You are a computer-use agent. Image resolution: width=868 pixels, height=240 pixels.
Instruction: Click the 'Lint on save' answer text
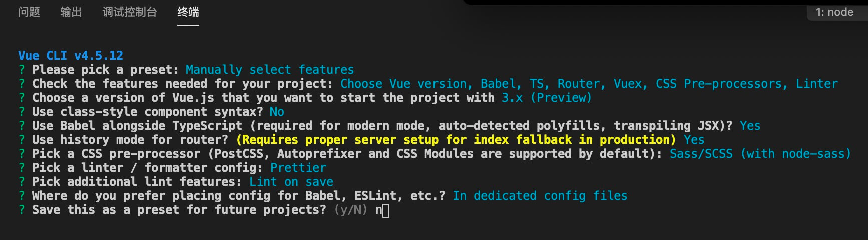point(291,181)
